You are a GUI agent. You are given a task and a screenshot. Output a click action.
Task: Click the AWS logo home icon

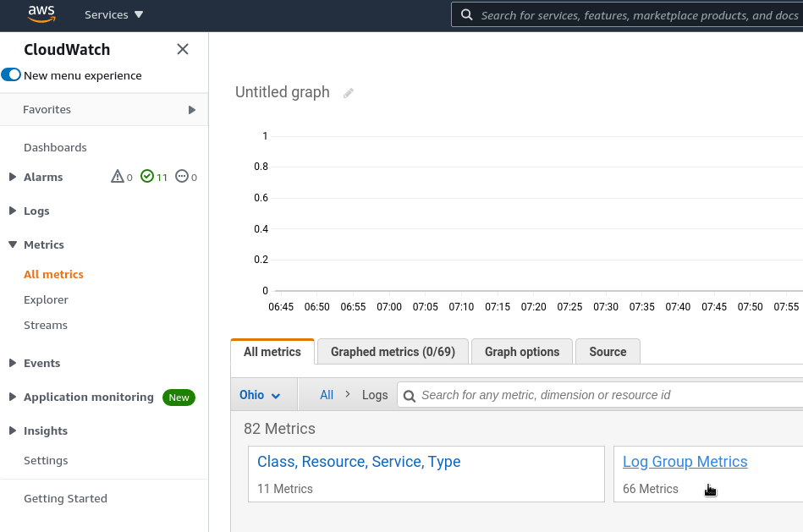[41, 14]
